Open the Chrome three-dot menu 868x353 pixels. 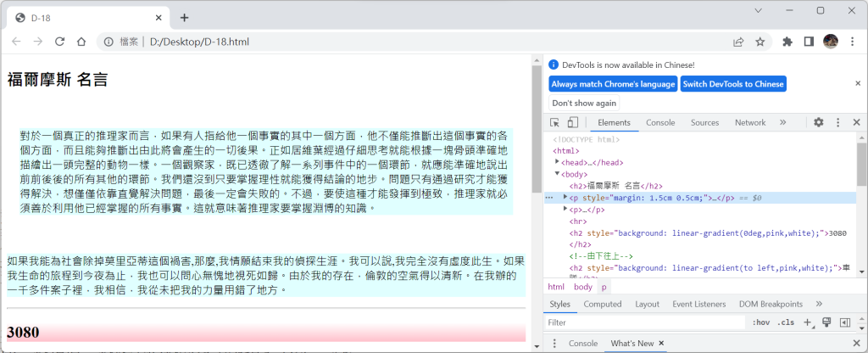[853, 42]
